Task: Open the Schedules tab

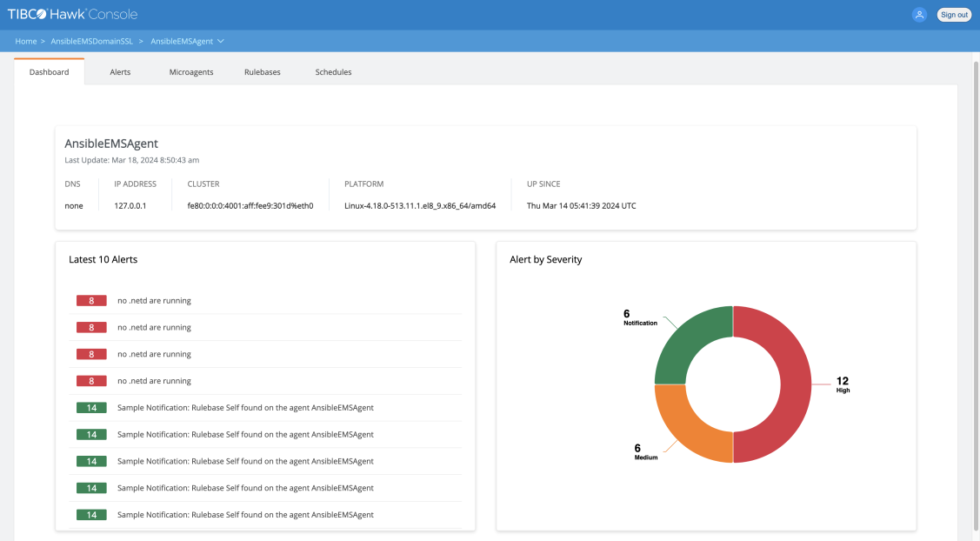Action: (x=333, y=72)
